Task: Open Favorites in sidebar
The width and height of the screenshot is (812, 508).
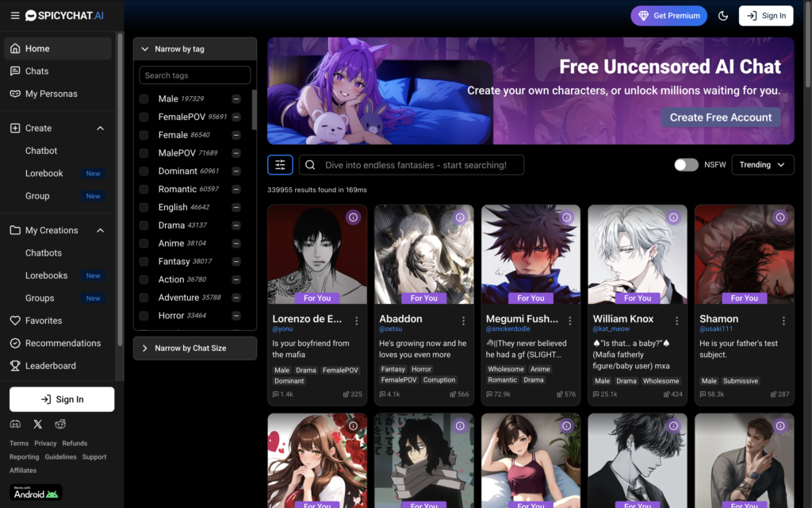Action: coord(58,321)
